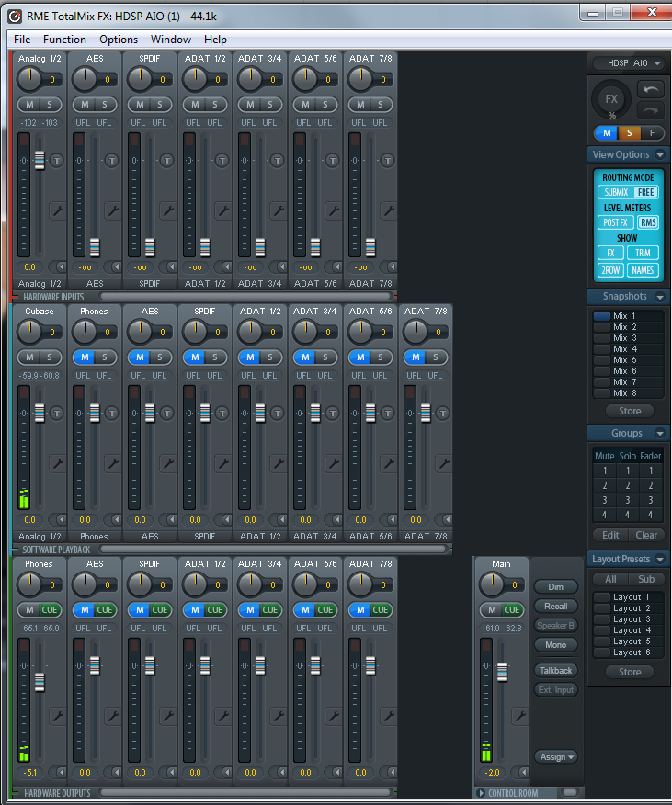Open wrench settings on Phones hardware output
Viewport: 672px width, 805px height.
click(x=58, y=716)
